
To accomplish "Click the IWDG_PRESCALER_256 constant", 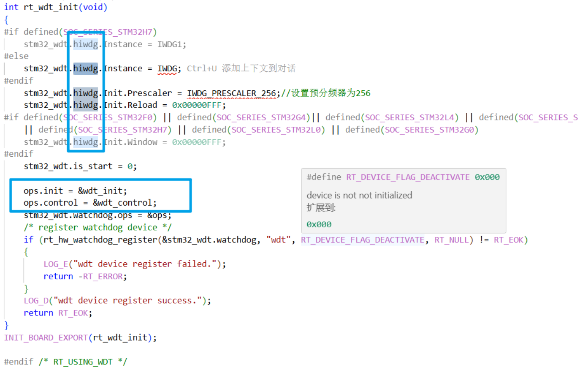I will pos(231,93).
